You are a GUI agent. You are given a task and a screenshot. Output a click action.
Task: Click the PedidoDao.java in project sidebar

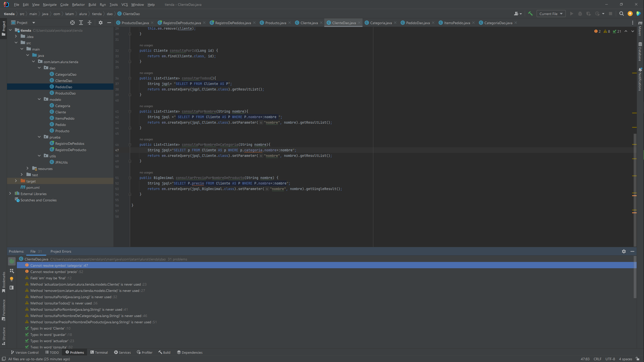tap(64, 87)
